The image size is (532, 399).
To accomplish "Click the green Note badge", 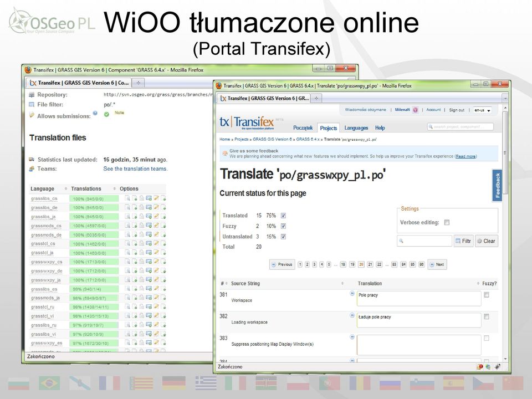I will (x=119, y=112).
